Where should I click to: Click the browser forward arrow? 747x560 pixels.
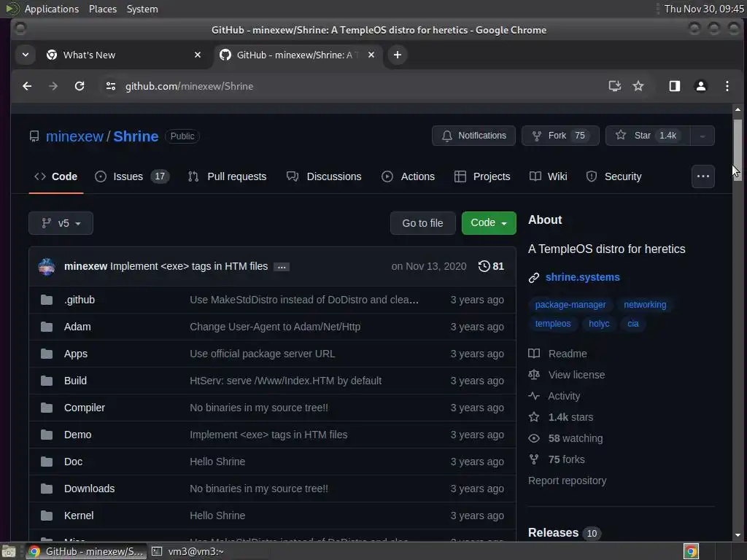point(53,86)
